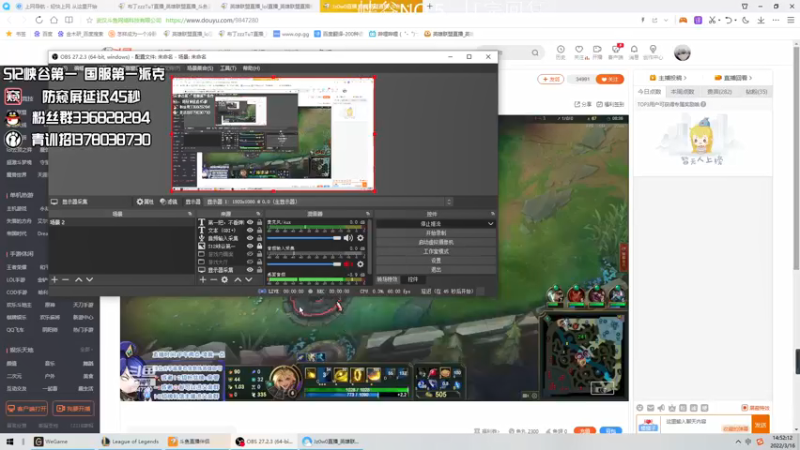The image size is (800, 450).
Task: Open filters button in source toolbar
Action: click(168, 202)
